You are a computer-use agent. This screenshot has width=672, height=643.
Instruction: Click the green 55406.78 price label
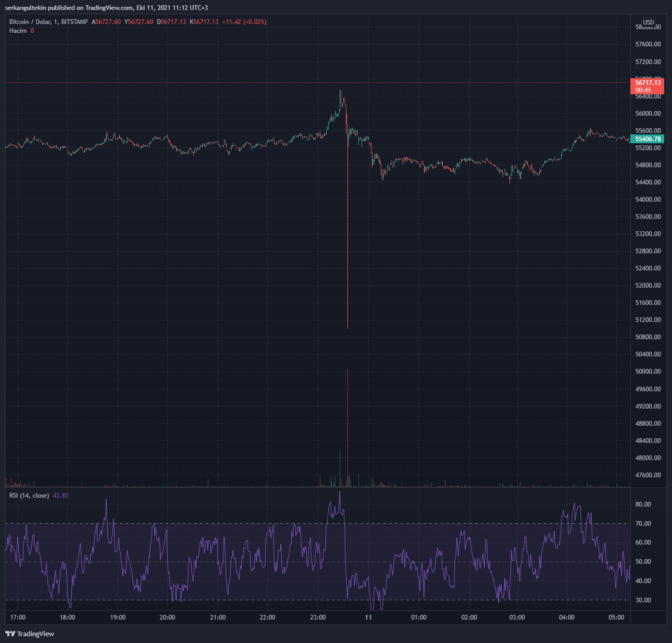tap(648, 139)
